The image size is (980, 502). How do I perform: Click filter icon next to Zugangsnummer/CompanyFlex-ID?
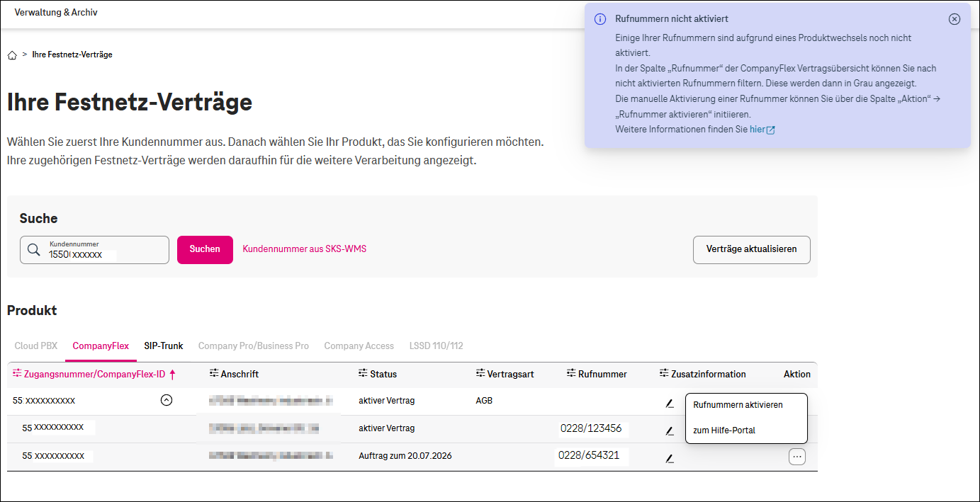click(x=17, y=374)
